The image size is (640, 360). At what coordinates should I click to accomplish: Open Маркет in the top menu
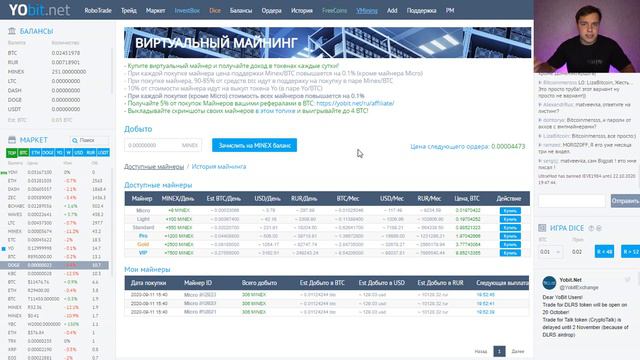click(x=156, y=11)
